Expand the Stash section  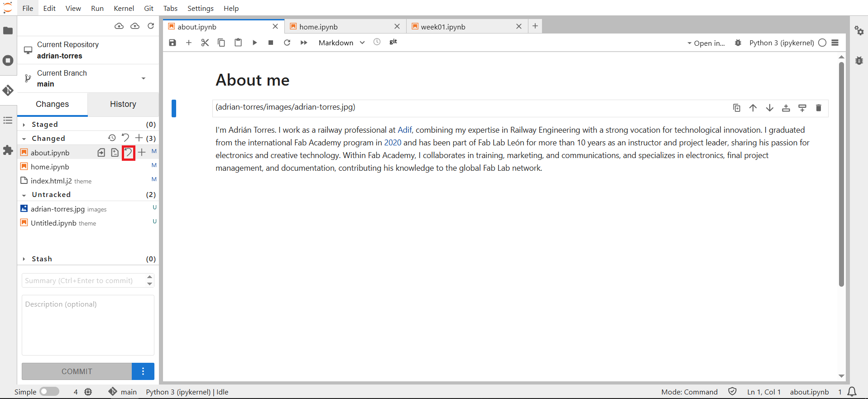point(24,259)
